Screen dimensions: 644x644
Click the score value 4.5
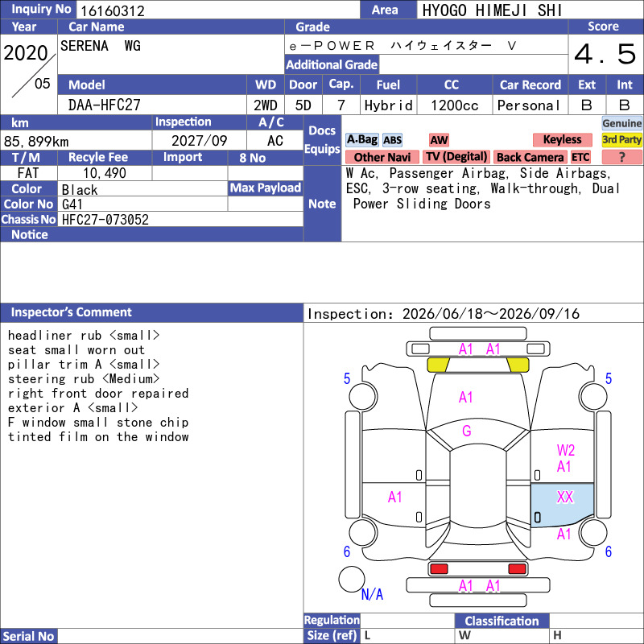(x=605, y=54)
